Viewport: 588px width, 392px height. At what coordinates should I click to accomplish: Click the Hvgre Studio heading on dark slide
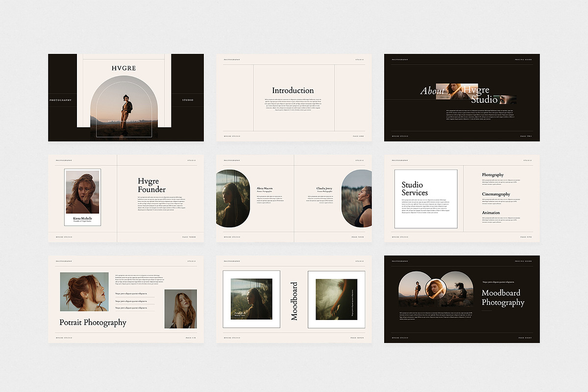(x=480, y=95)
